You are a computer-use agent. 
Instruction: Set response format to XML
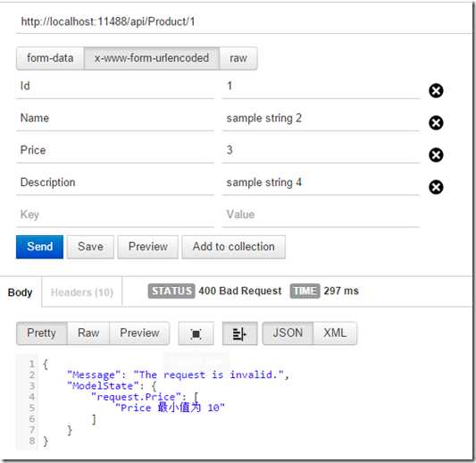(335, 333)
